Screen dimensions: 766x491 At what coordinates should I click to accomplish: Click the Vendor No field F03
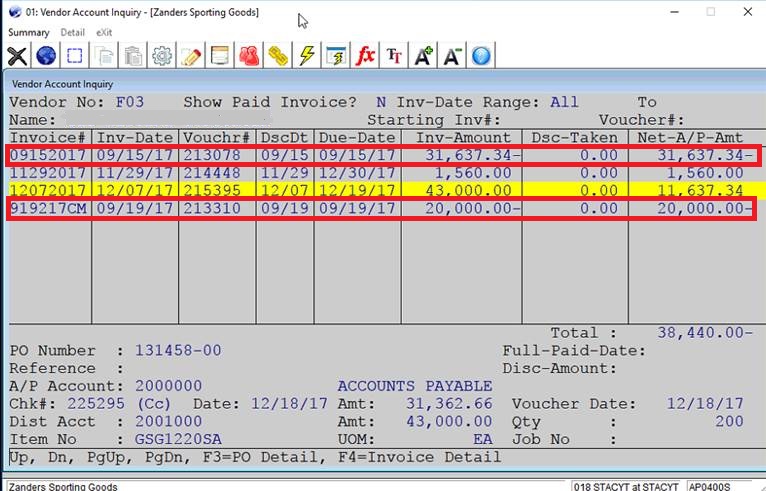(x=130, y=102)
